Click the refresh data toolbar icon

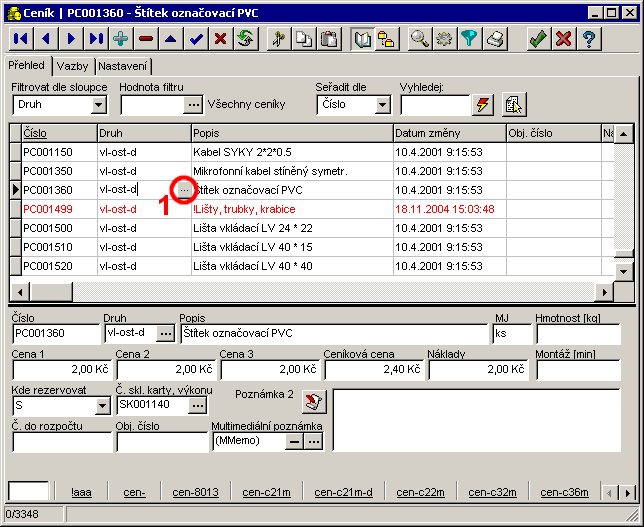(245, 39)
